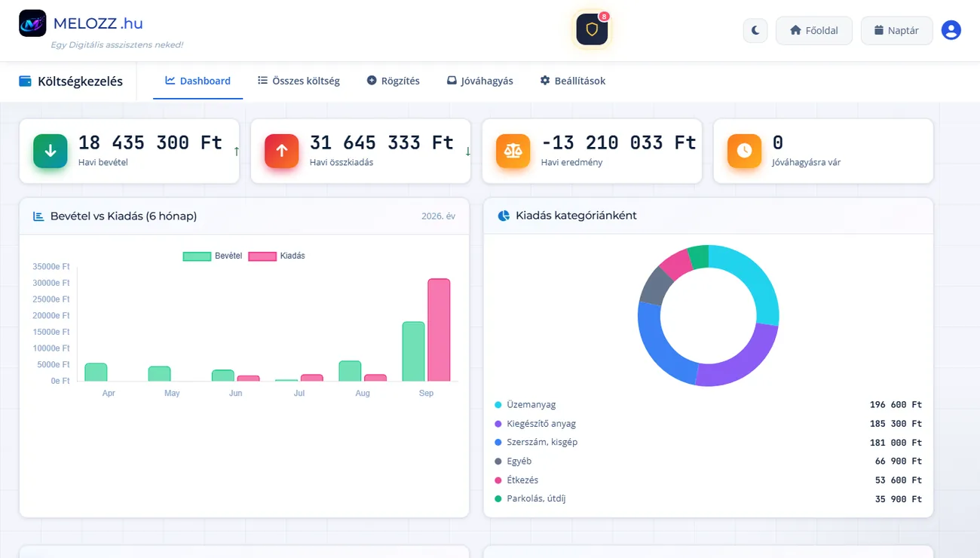980x558 pixels.
Task: Toggle dark mode with the moon icon
Action: (x=755, y=31)
